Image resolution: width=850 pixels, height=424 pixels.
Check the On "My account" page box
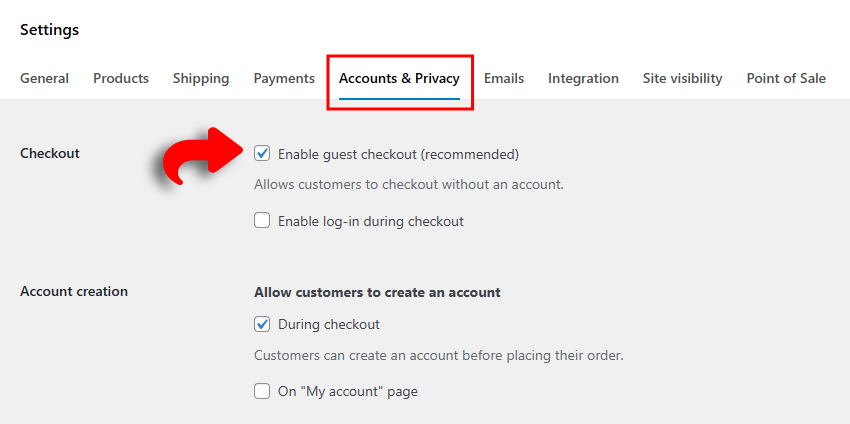tap(262, 391)
